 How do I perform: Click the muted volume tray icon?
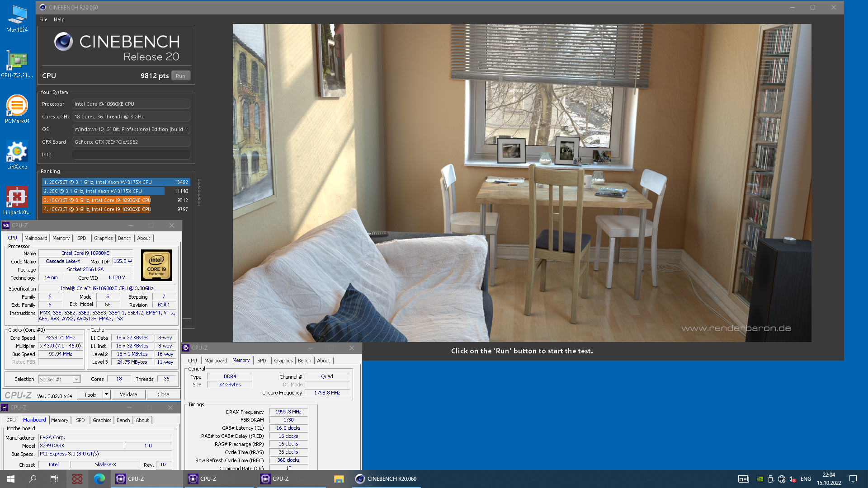[792, 479]
